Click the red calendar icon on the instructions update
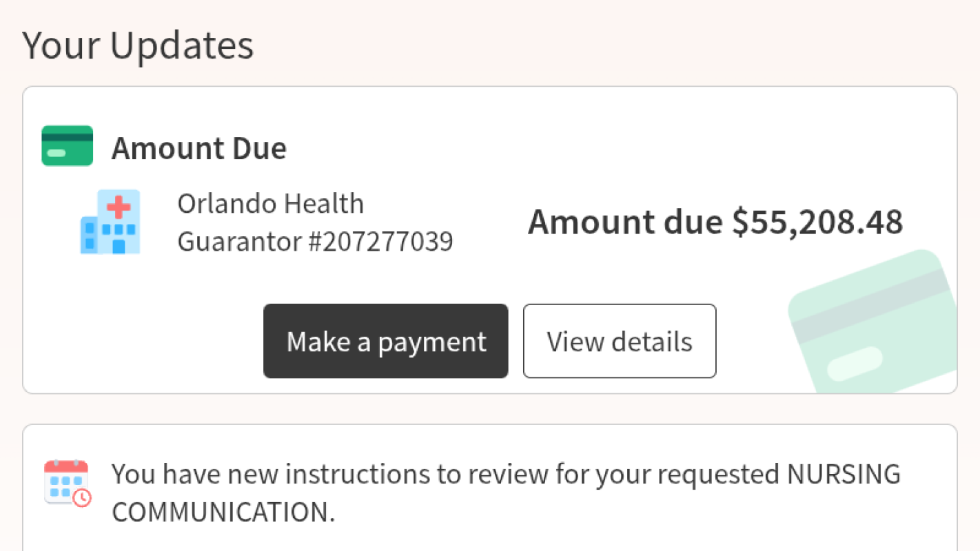Screen dimensions: 980x551 (x=64, y=481)
